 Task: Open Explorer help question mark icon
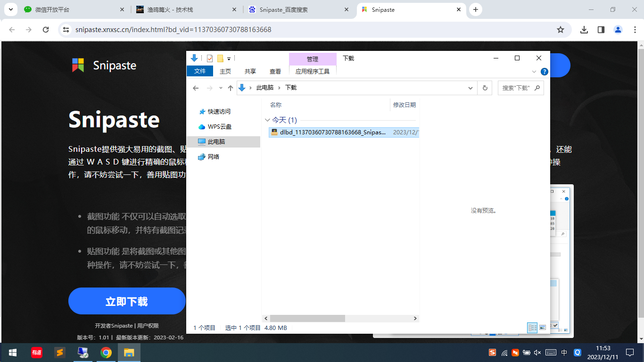tap(544, 72)
